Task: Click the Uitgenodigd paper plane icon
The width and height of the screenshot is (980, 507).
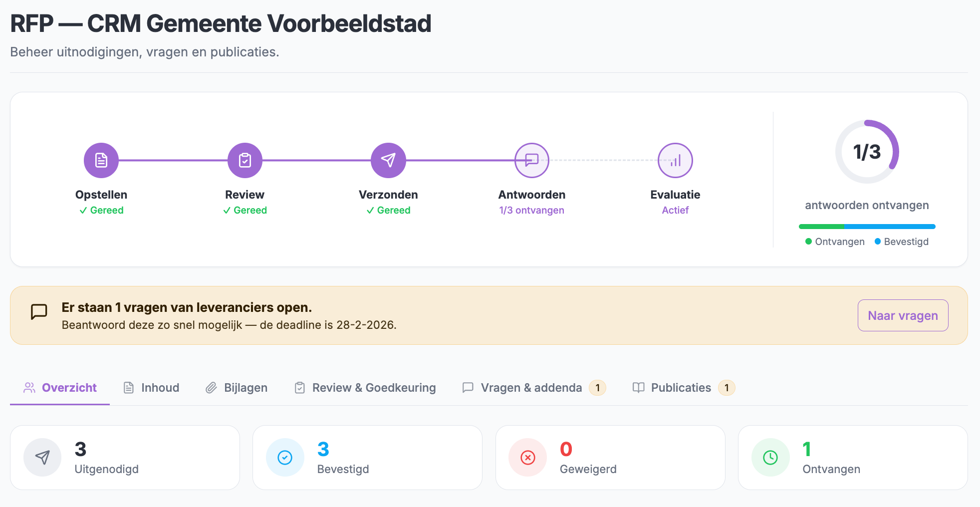Action: (42, 457)
